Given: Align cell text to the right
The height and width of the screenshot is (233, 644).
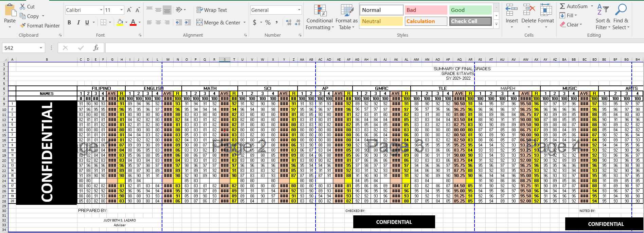Looking at the screenshot, I should [167, 22].
